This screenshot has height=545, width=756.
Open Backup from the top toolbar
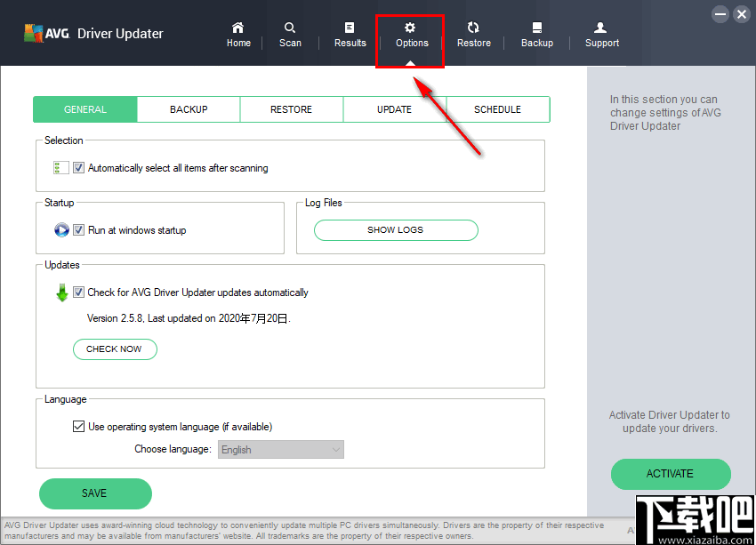(537, 34)
